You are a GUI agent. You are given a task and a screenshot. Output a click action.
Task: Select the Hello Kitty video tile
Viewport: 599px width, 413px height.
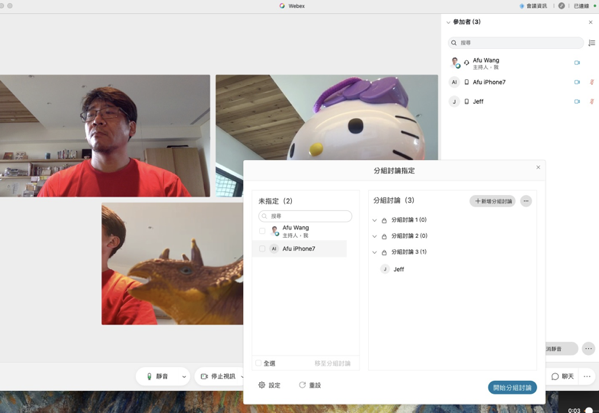327,117
